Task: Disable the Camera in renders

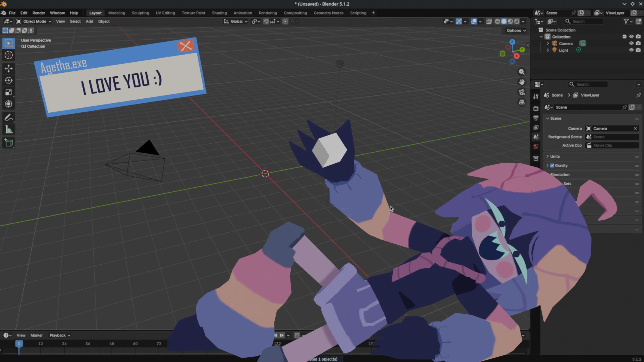Action: [638, 43]
